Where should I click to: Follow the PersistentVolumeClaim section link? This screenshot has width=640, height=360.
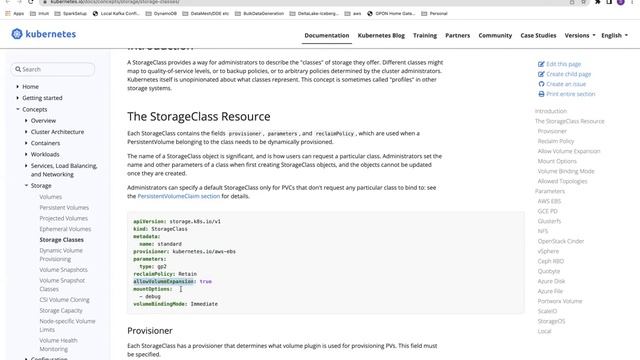(178, 196)
